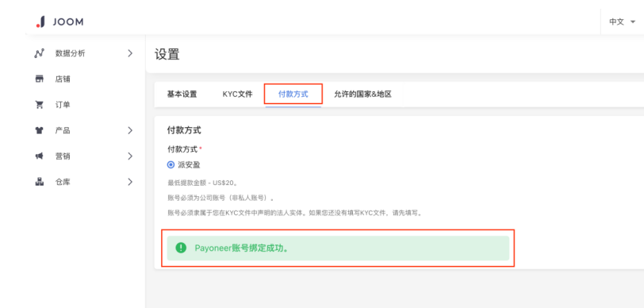Switch to the KYC文件 tab
This screenshot has height=308, width=644.
pyautogui.click(x=237, y=94)
